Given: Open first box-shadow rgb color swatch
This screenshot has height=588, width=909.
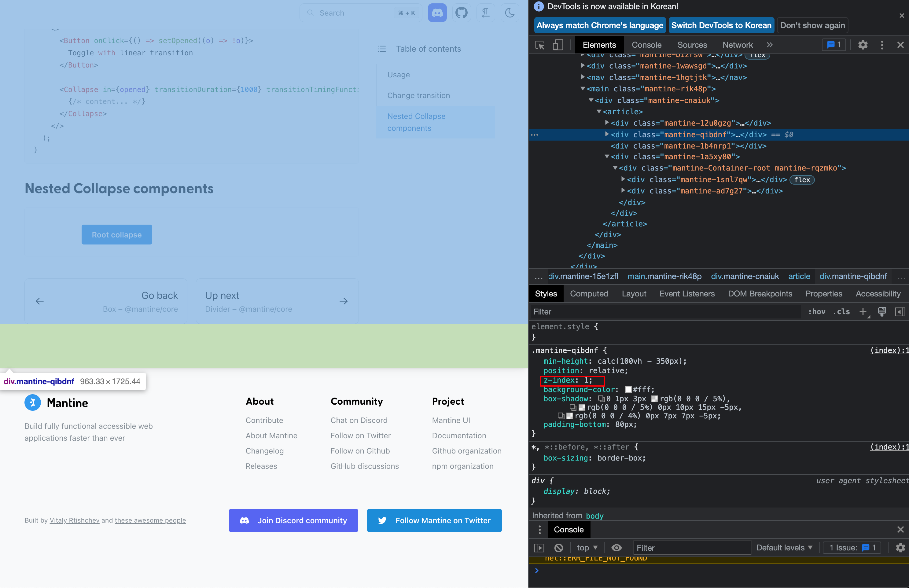Looking at the screenshot, I should tap(654, 399).
